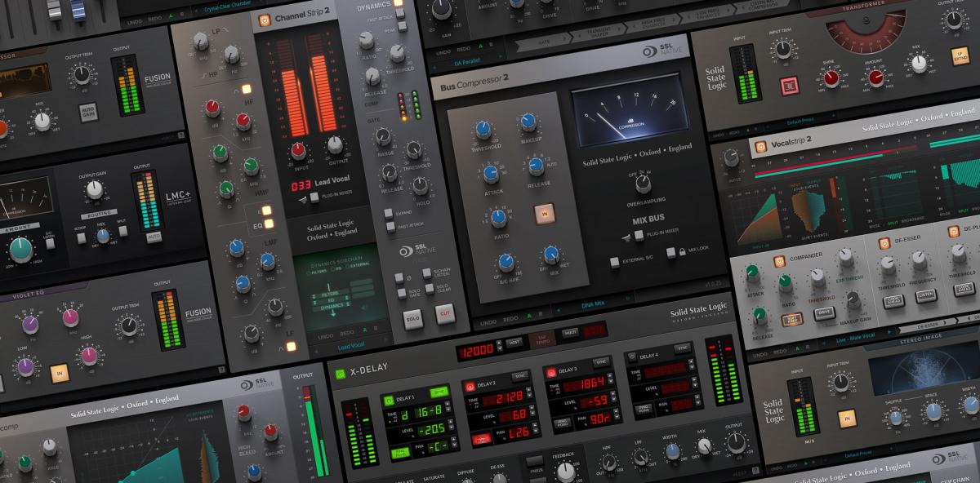Viewport: 980px width, 483px height.
Task: Click the IN button in Stereo Image plugin
Action: coord(847,419)
